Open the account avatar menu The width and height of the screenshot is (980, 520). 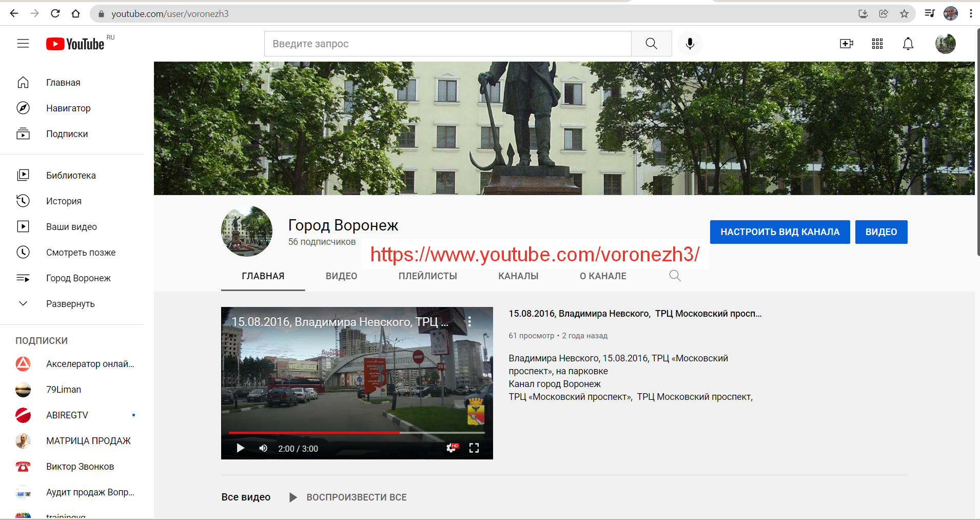click(946, 44)
